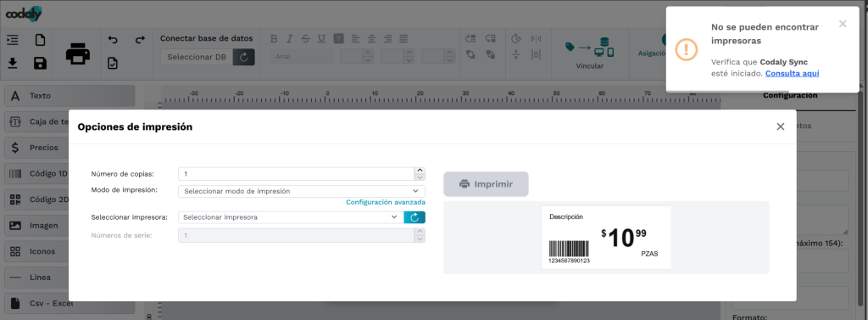This screenshot has width=868, height=320.
Task: Align text left
Action: point(355,39)
